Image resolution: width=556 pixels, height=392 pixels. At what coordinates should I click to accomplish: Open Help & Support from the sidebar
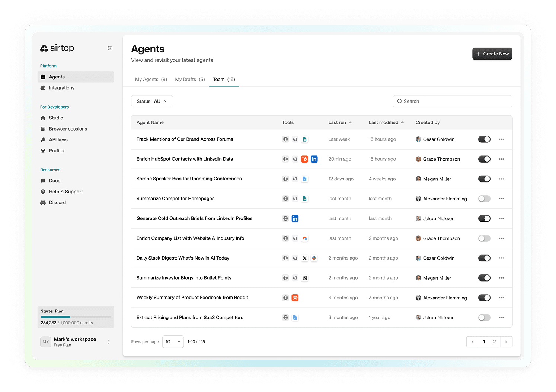pyautogui.click(x=65, y=192)
